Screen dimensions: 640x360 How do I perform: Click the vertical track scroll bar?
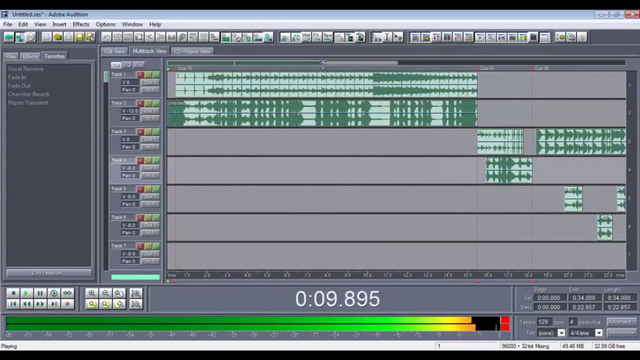pyautogui.click(x=106, y=170)
